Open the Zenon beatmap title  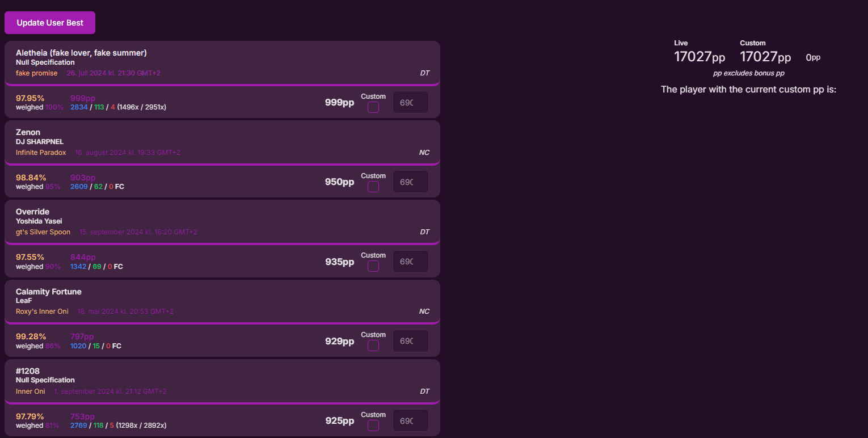[x=28, y=132]
